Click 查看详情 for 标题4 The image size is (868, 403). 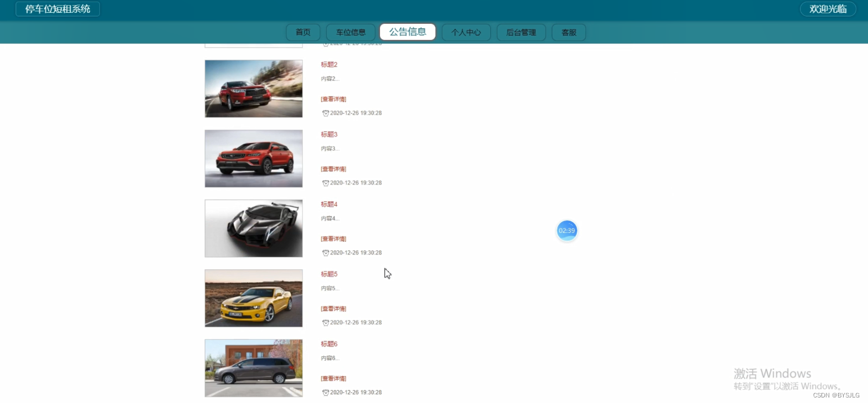coord(333,239)
